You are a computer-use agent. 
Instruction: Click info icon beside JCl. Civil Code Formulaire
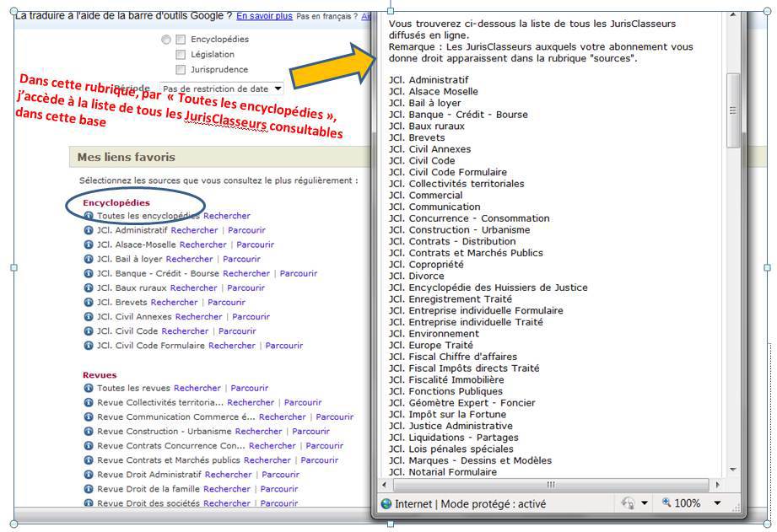point(89,345)
